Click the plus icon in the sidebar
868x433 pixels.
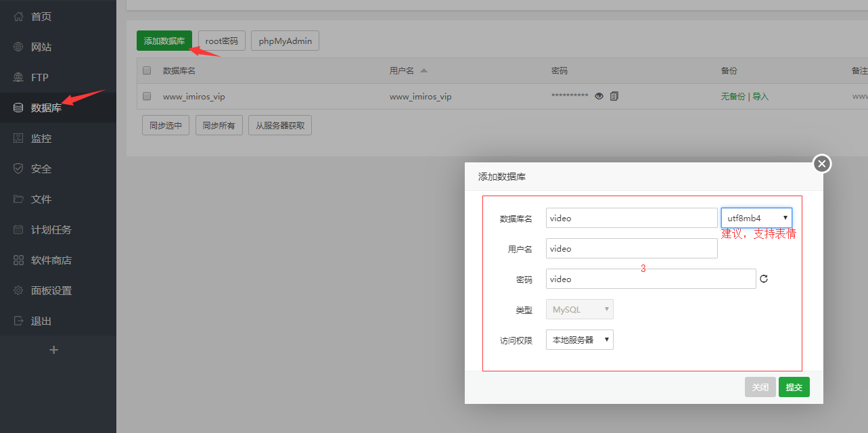54,350
